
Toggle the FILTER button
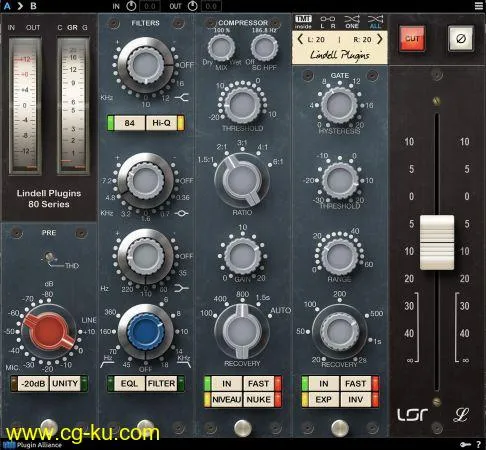161,384
